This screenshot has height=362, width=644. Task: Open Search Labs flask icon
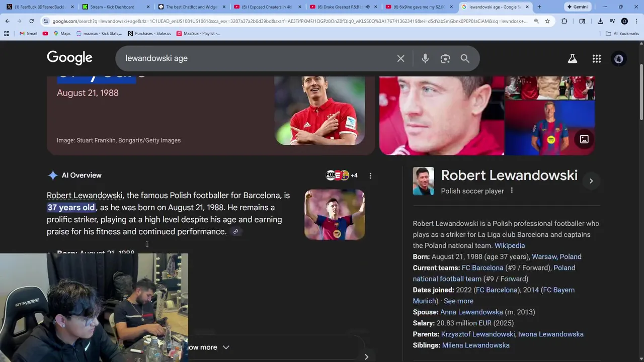573,58
